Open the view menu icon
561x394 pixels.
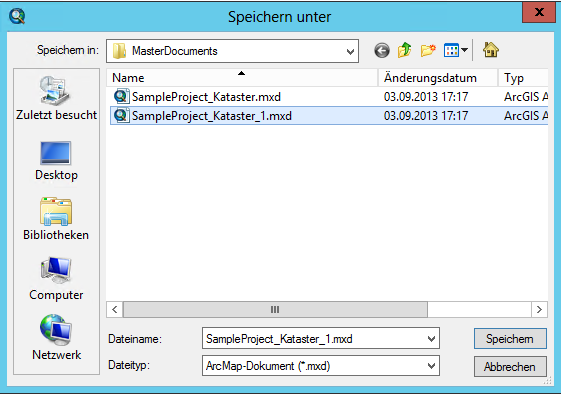pos(455,50)
